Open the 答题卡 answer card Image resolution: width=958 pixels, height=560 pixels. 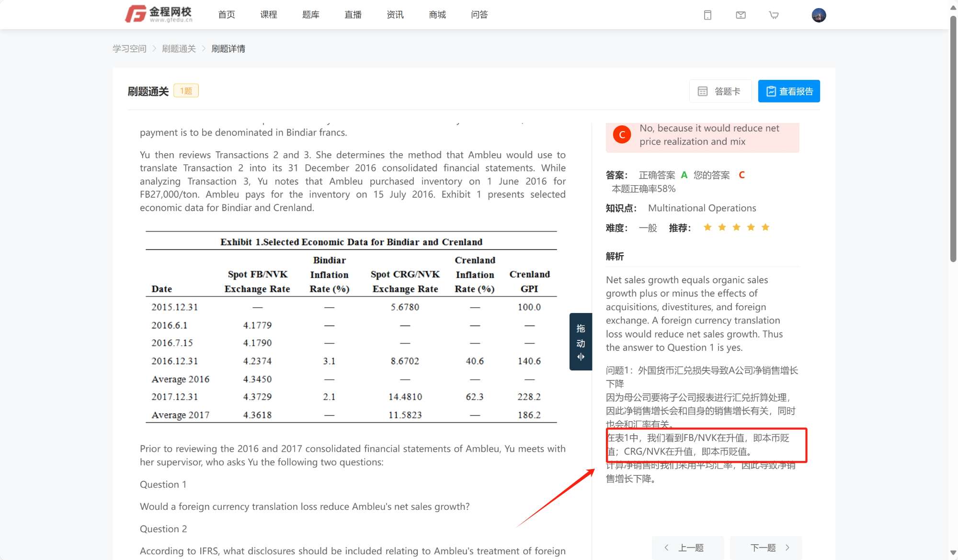(719, 91)
